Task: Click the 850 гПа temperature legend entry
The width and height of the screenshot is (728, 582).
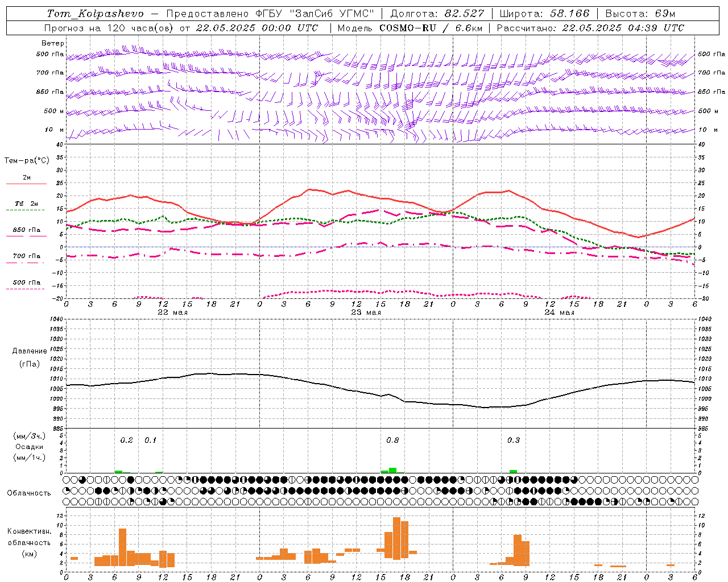Action: (26, 230)
